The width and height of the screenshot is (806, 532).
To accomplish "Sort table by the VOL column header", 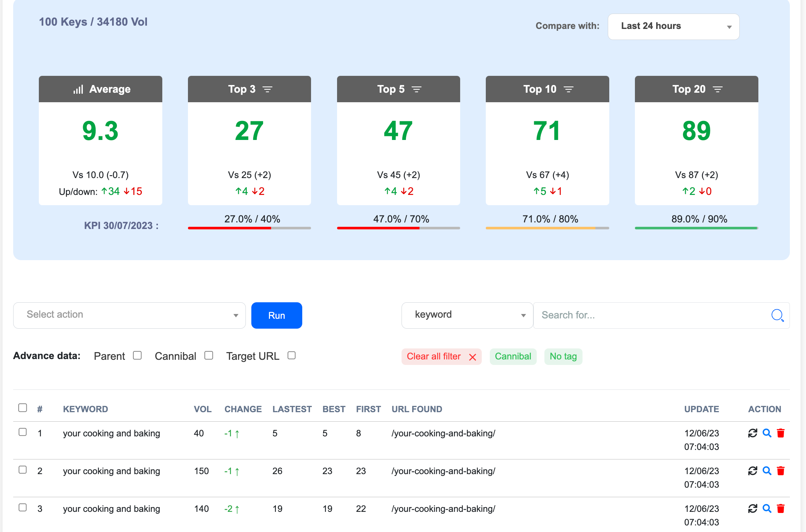I will (203, 409).
